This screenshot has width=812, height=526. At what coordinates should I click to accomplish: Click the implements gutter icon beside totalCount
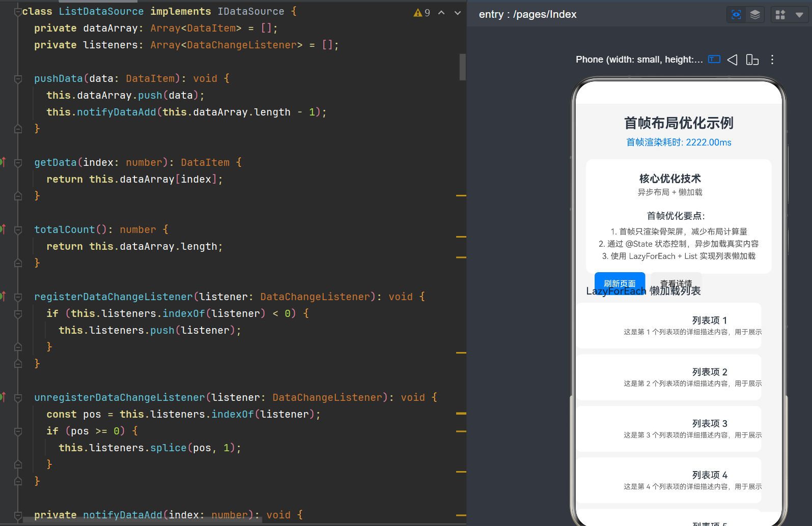[3, 229]
